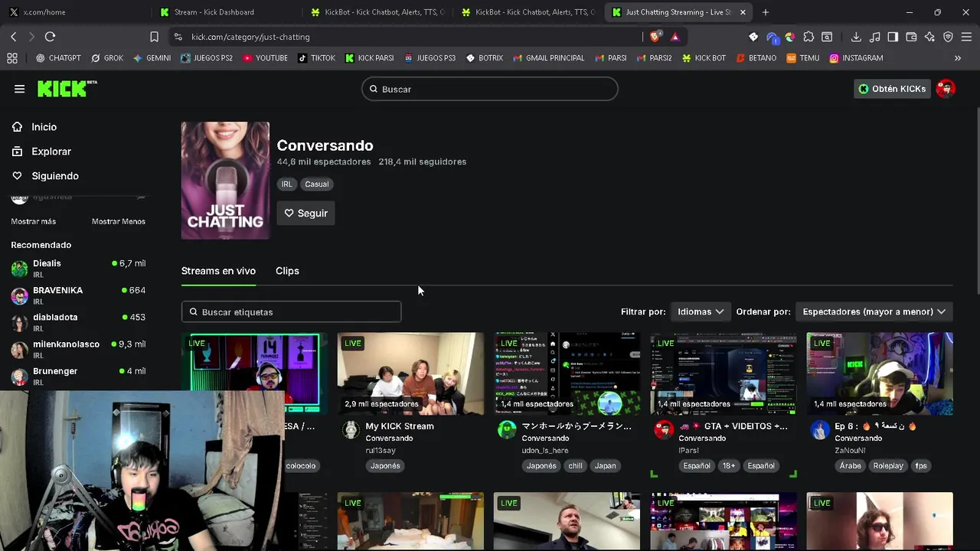
Task: Open ZaNouNi channel avatar
Action: click(820, 430)
